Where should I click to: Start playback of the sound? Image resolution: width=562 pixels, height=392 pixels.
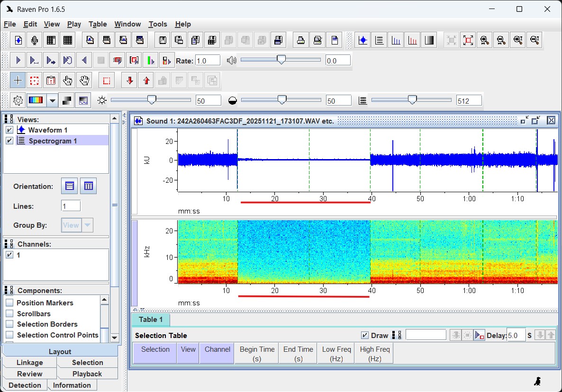pyautogui.click(x=18, y=60)
